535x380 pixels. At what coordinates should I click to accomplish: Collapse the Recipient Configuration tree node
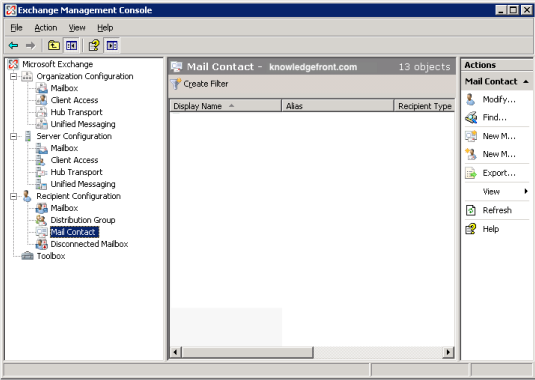pyautogui.click(x=13, y=196)
